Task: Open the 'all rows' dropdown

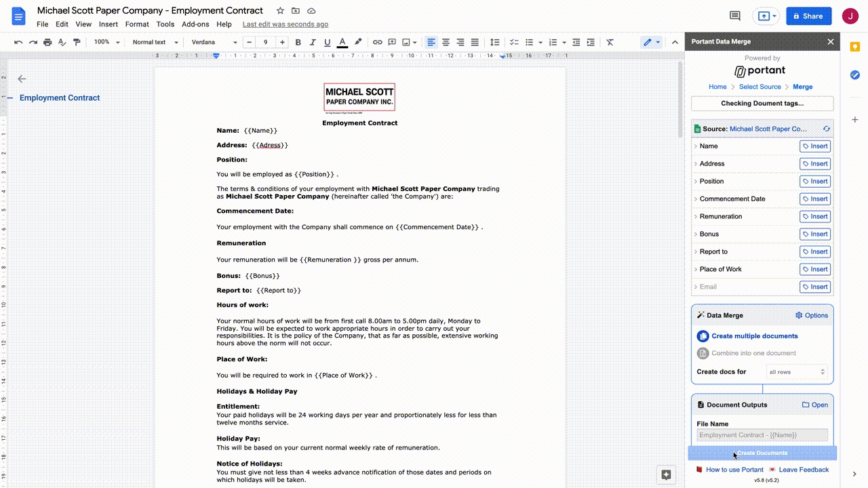Action: coord(797,371)
